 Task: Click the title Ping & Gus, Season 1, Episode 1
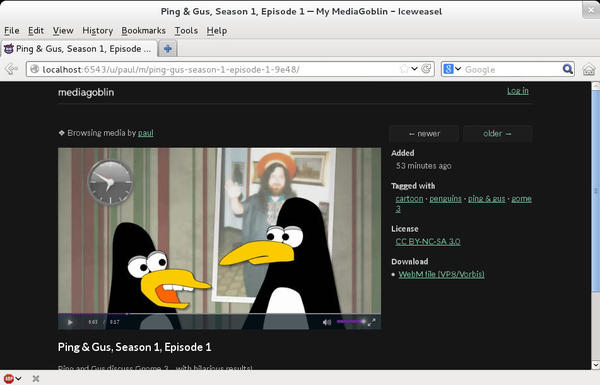pyautogui.click(x=134, y=347)
